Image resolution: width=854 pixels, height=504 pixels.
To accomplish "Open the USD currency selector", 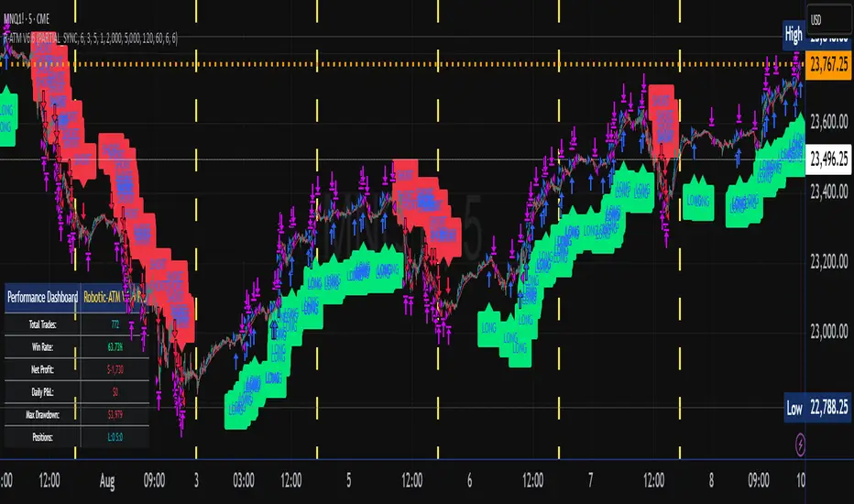I will pyautogui.click(x=827, y=20).
